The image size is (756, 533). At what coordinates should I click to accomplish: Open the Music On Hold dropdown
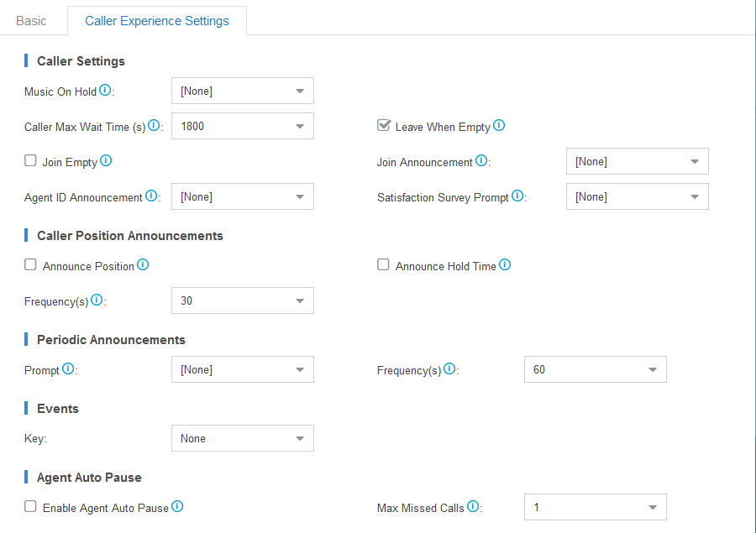(243, 91)
